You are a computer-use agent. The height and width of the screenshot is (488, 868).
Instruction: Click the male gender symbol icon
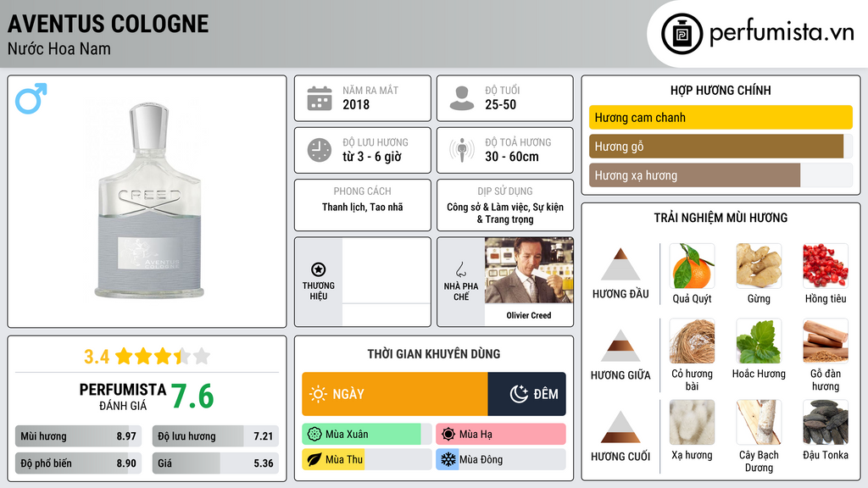click(x=31, y=98)
